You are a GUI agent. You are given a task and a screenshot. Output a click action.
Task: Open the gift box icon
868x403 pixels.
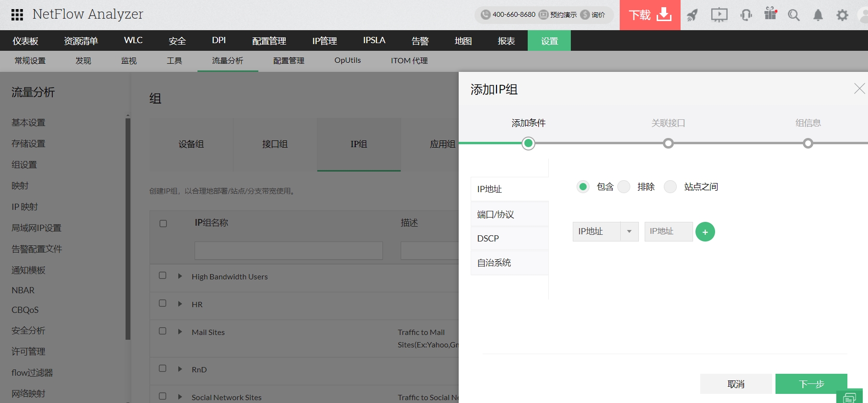(x=770, y=14)
